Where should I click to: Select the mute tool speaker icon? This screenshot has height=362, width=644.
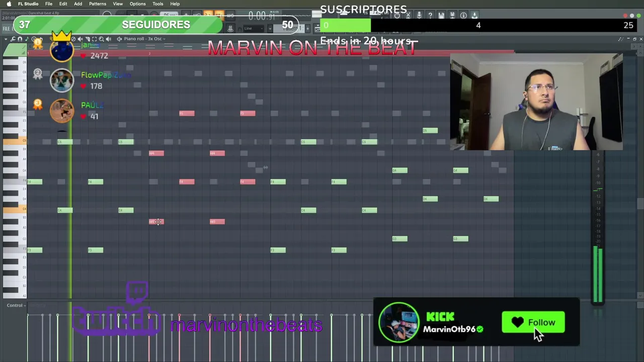click(80, 39)
